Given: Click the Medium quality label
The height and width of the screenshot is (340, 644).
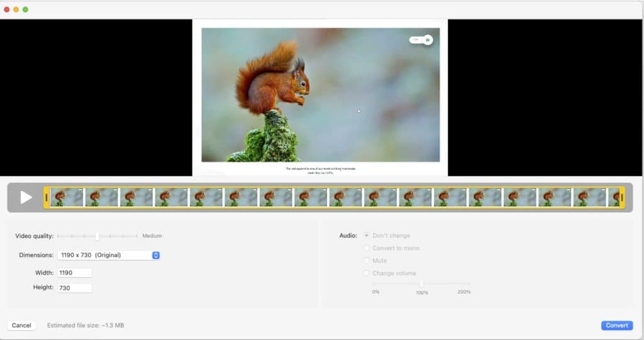Looking at the screenshot, I should tap(152, 236).
